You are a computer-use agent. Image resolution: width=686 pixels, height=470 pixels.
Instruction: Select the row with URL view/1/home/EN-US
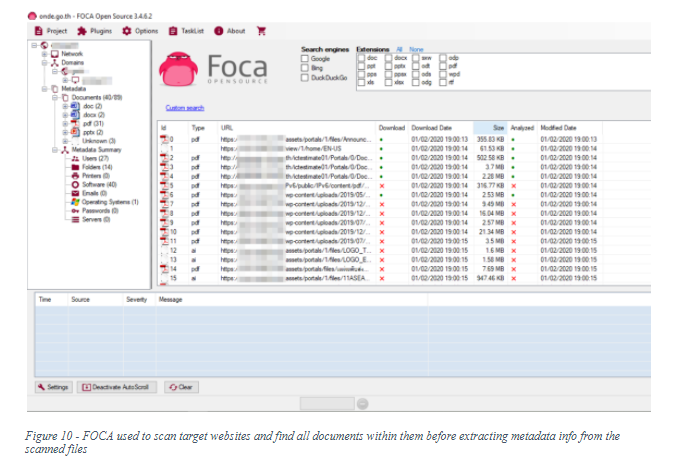(381, 149)
